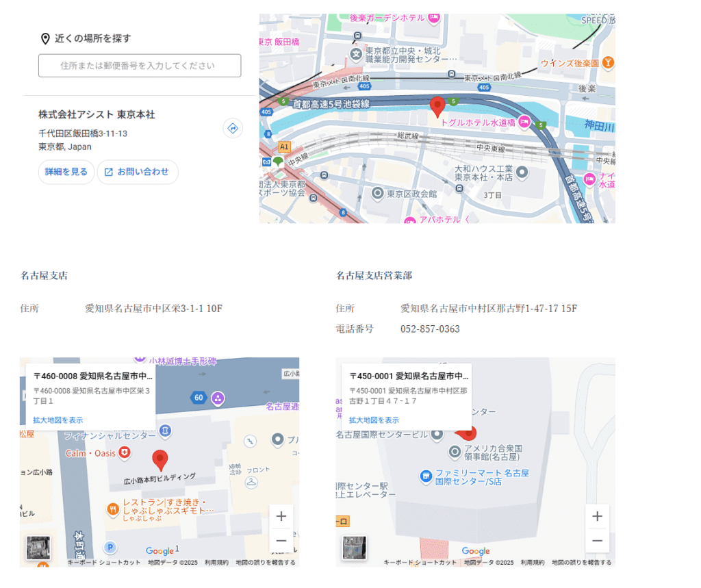Click 拡大地図を表示 on the 栄 map
This screenshot has width=701, height=588.
click(x=58, y=420)
